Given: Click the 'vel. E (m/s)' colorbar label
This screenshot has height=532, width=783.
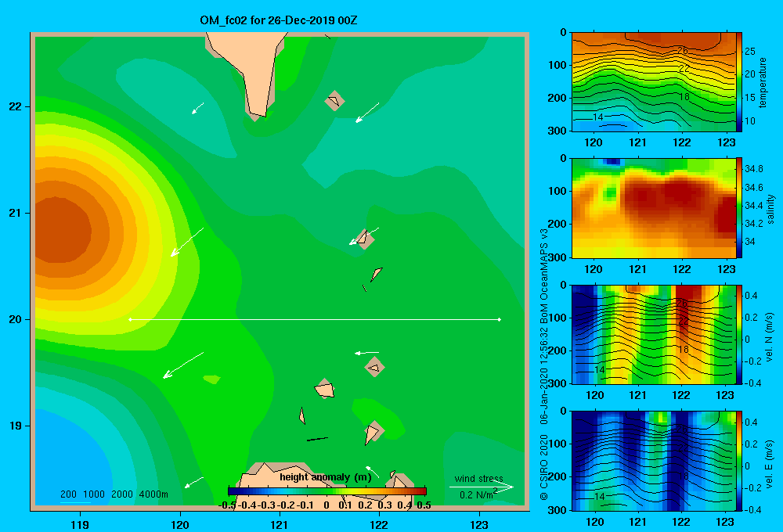Looking at the screenshot, I should [770, 464].
